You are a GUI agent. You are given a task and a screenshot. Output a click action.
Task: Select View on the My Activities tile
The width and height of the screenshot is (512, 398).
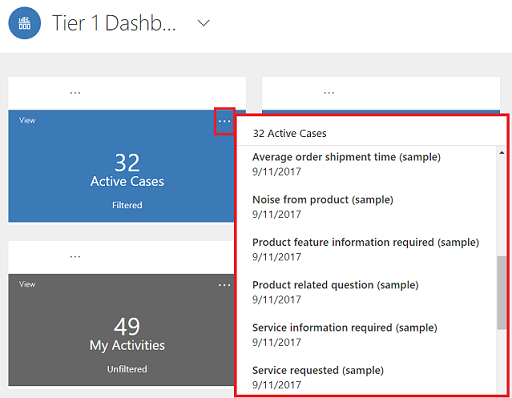pyautogui.click(x=27, y=284)
